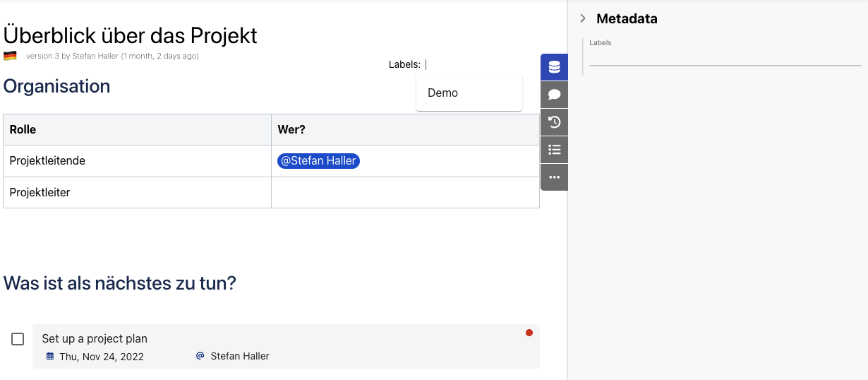This screenshot has height=380, width=868.
Task: Click the 'Set up a project plan' task text
Action: coord(95,338)
